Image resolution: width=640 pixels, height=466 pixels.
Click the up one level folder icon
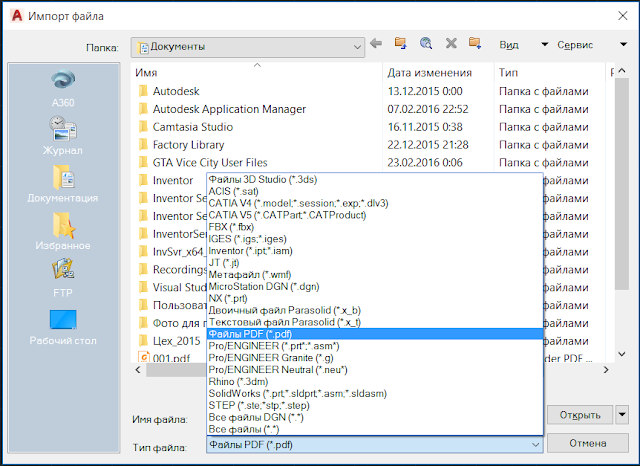click(x=400, y=43)
